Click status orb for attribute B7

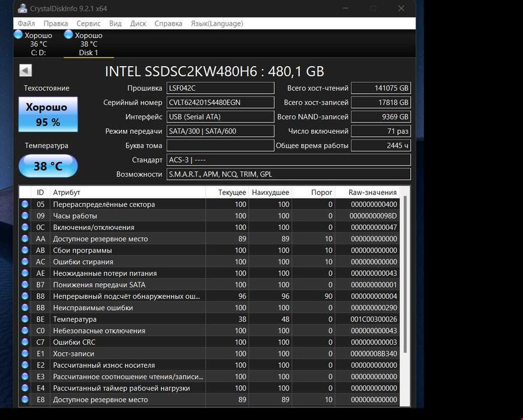(25, 284)
